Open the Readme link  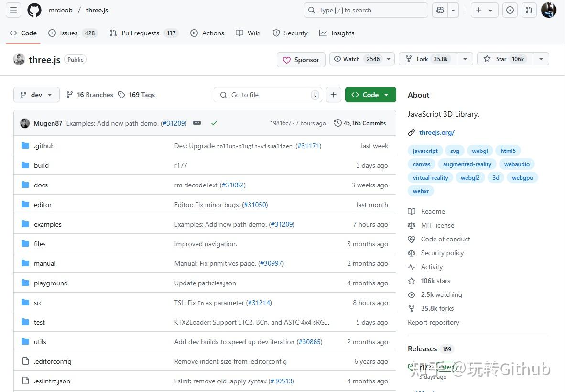coord(427,211)
